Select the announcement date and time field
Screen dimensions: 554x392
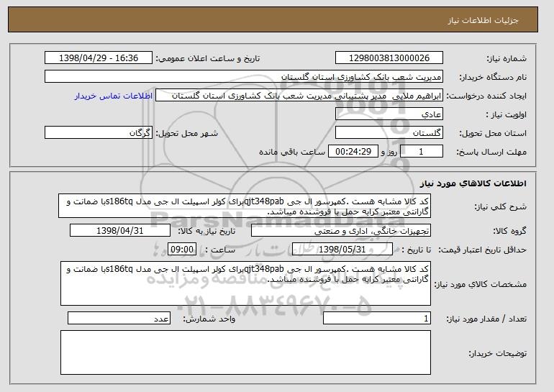[99, 58]
